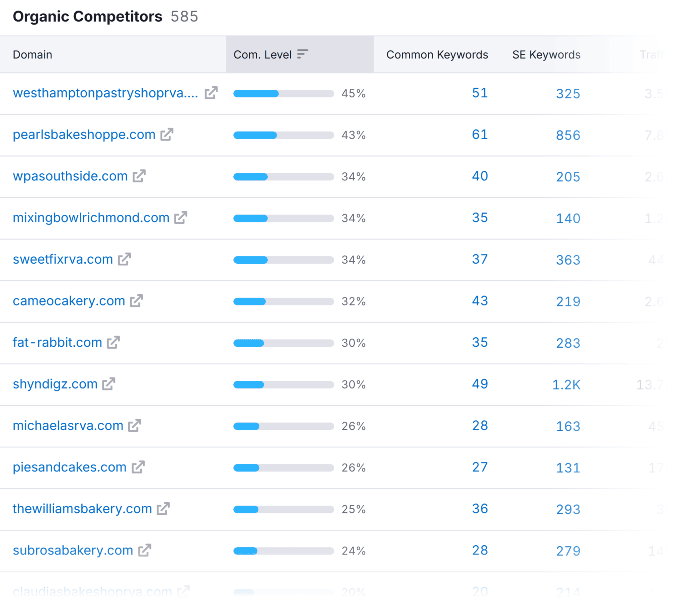Click the 45% competition level bar

tap(283, 93)
